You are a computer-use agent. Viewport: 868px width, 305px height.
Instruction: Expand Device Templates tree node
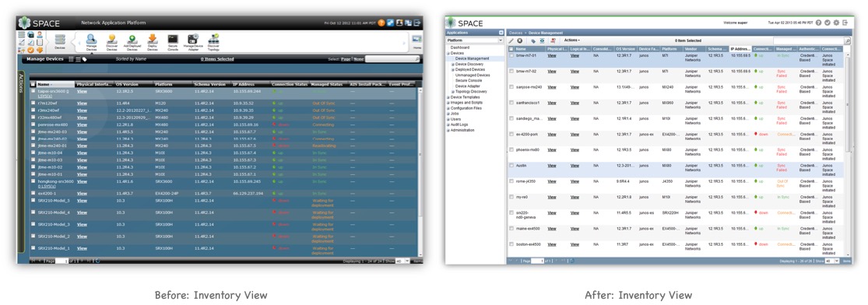(x=448, y=97)
